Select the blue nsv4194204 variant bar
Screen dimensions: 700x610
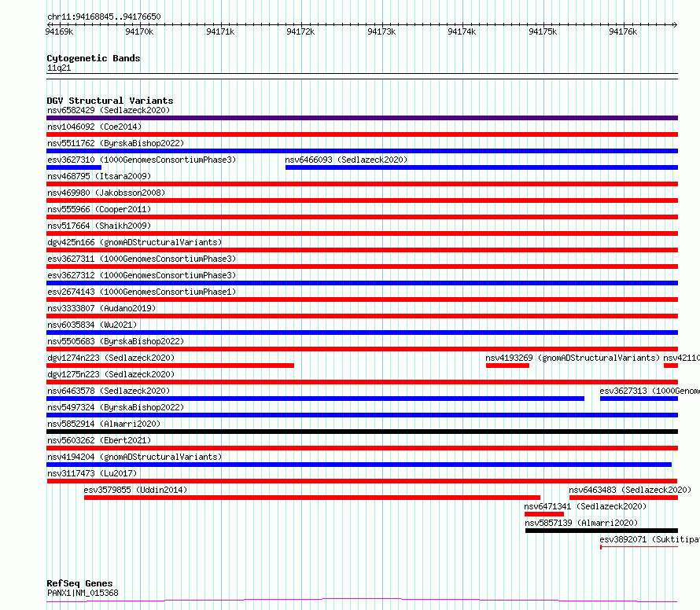point(359,465)
